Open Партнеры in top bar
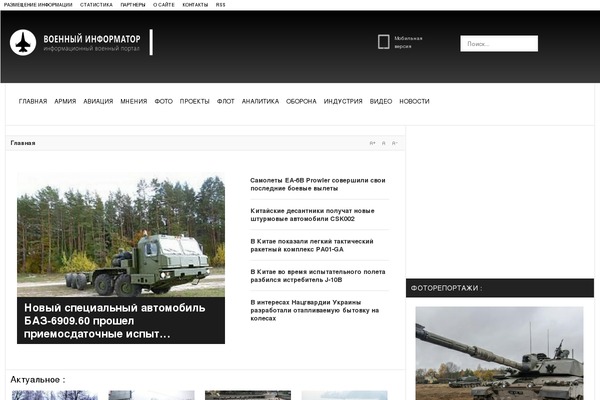Viewport: 600px width, 400px height. coord(133,5)
